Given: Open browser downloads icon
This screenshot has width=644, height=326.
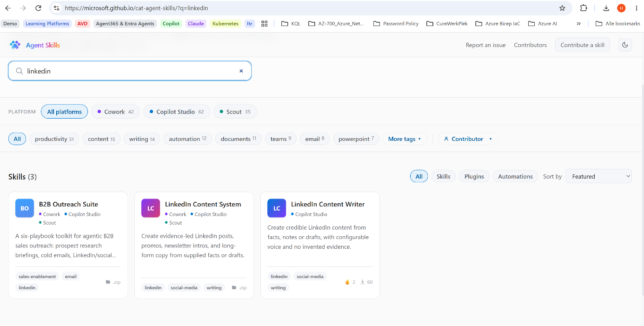Looking at the screenshot, I should click(x=606, y=8).
